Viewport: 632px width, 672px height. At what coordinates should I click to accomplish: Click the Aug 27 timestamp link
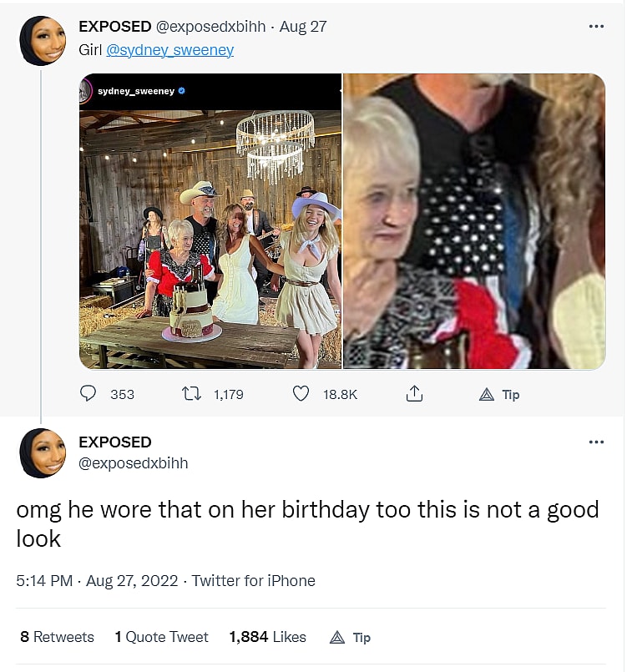303,27
